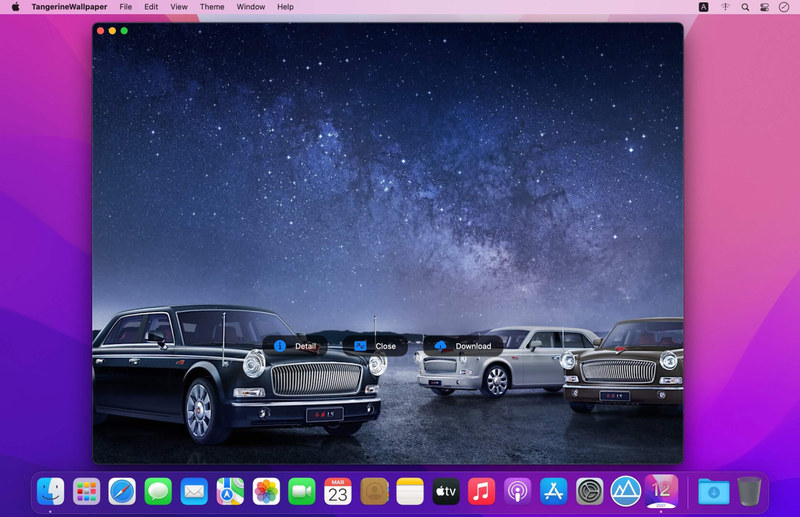This screenshot has height=517, width=800.
Task: Open Calendar showing MAR 23 in Dock
Action: pyautogui.click(x=338, y=491)
